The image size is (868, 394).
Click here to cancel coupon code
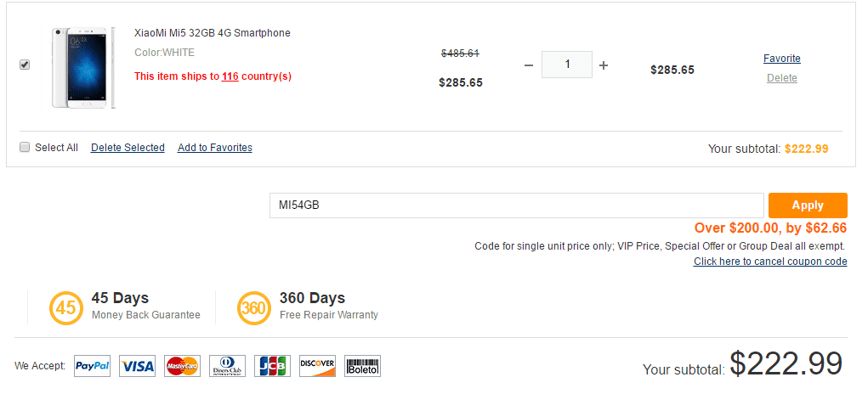pyautogui.click(x=770, y=262)
